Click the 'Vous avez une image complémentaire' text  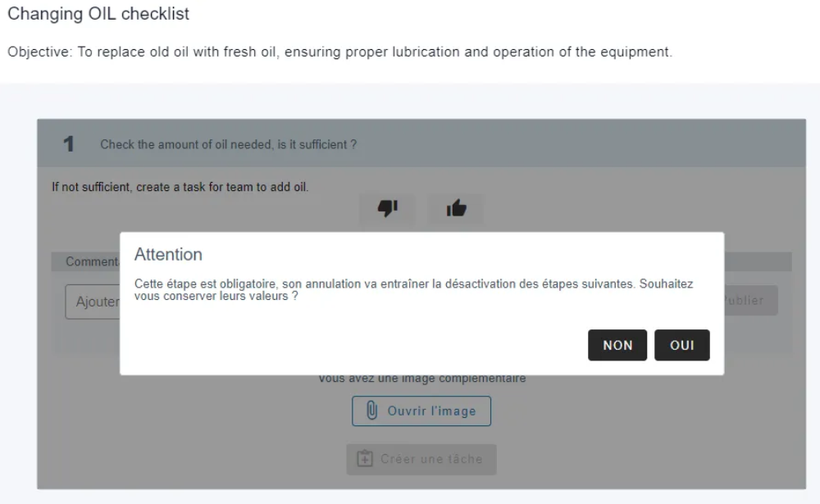click(x=422, y=379)
